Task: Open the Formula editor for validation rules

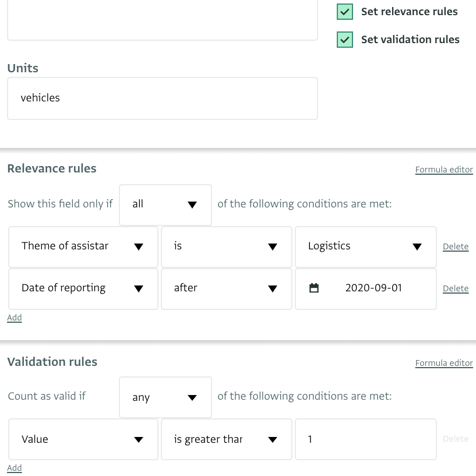Action: click(444, 363)
